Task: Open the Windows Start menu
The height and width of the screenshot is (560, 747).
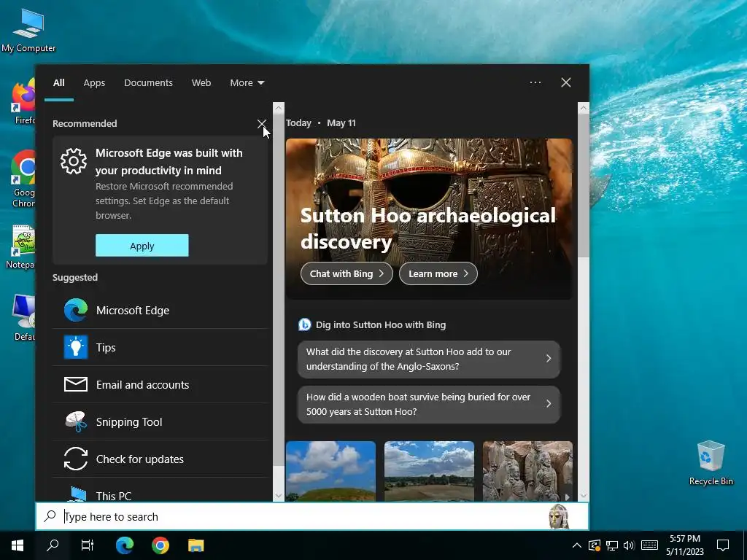Action: point(18,545)
